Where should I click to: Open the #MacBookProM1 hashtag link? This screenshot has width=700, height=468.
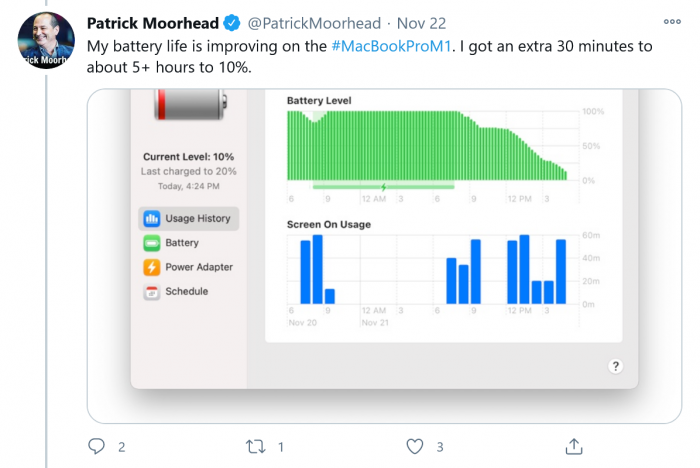[x=392, y=47]
